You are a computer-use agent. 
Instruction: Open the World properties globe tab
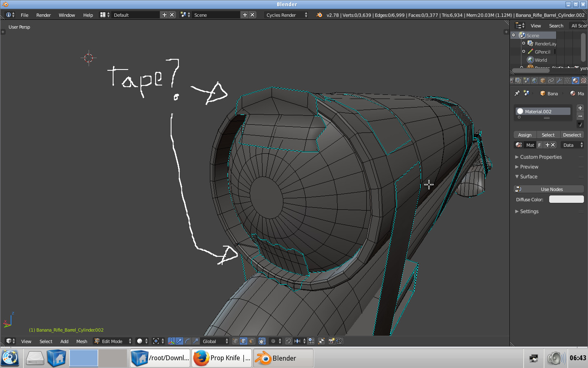(x=535, y=81)
